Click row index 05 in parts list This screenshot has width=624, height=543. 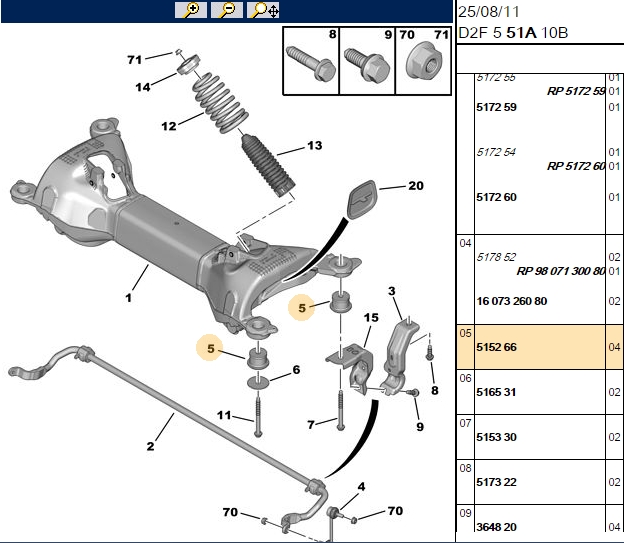(465, 333)
